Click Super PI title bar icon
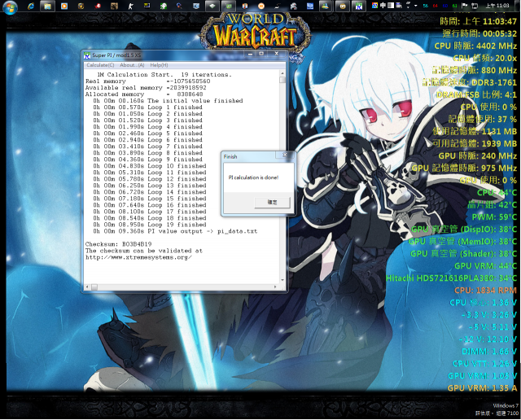Screen dimensions: 521x420 (x=87, y=55)
